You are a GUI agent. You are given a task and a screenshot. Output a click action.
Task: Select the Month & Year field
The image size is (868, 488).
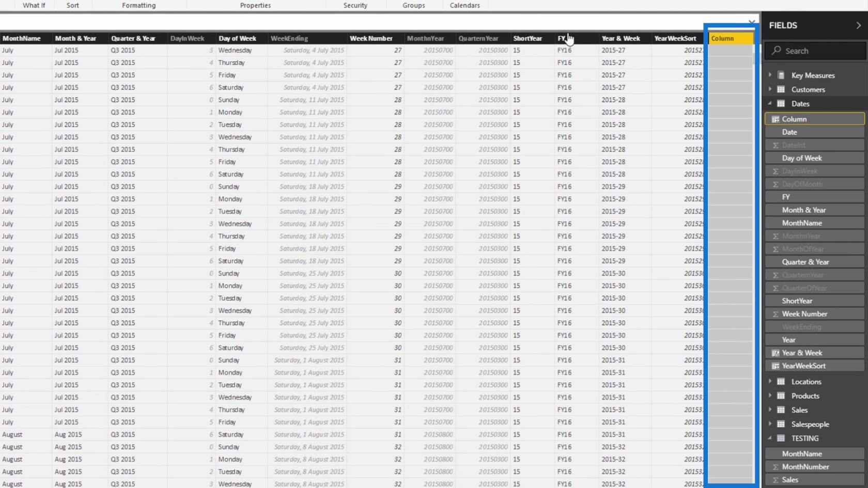pos(815,210)
